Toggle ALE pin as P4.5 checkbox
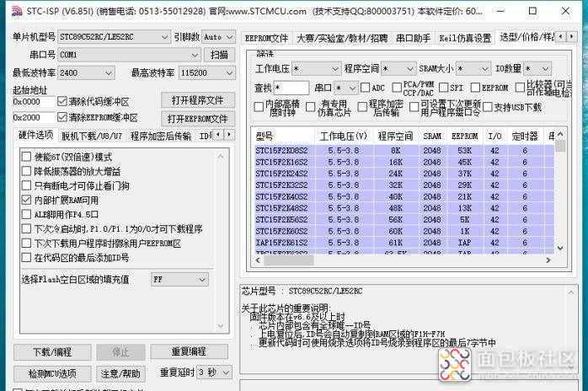 click(x=26, y=214)
